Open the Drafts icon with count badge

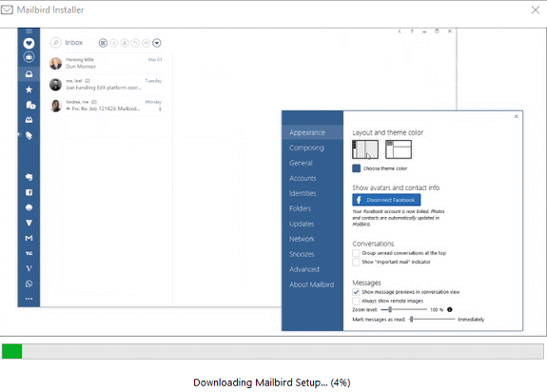[x=30, y=105]
